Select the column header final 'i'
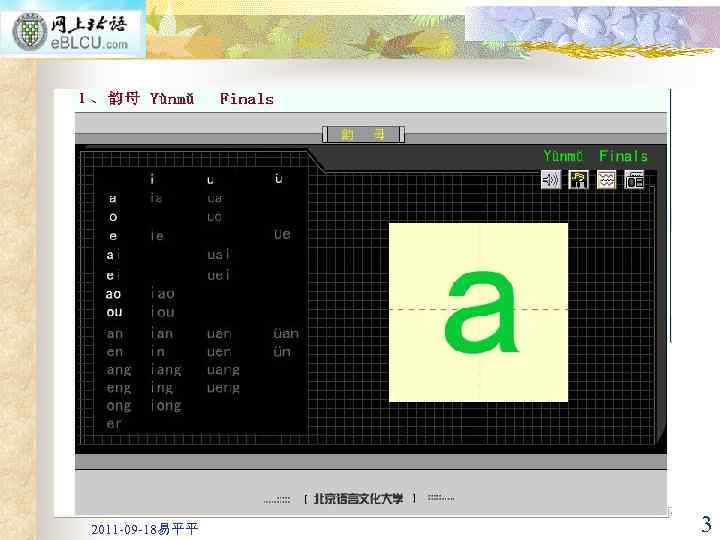 click(152, 179)
